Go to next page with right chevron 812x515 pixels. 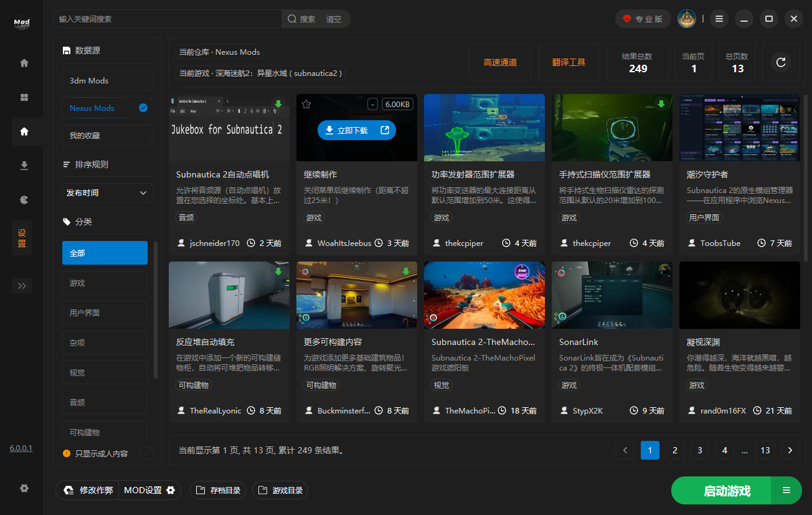click(x=790, y=450)
